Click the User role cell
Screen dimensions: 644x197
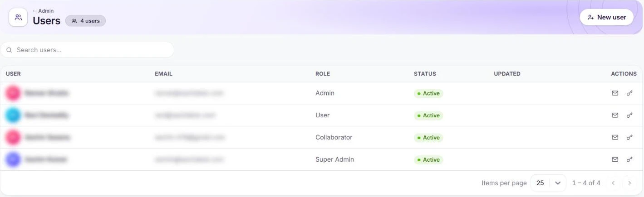pos(323,115)
